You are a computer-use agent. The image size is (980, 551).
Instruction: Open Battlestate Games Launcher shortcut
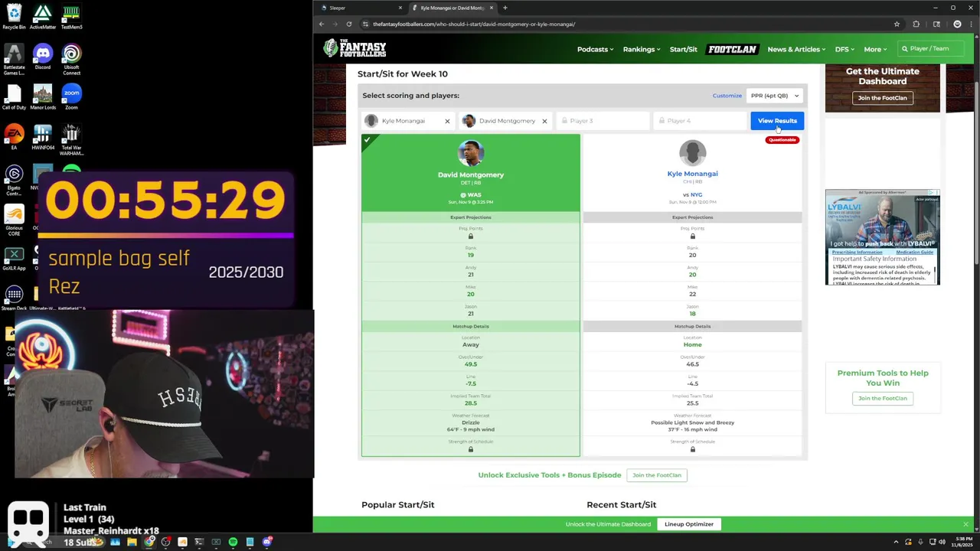(x=14, y=60)
